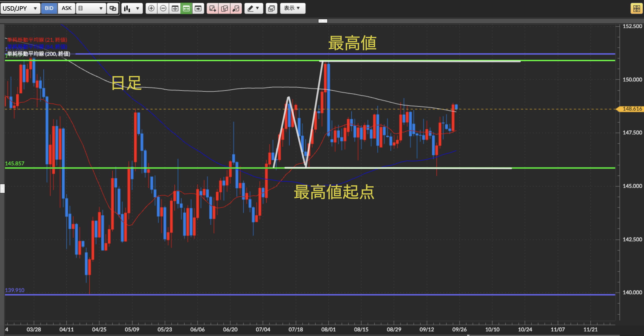Toggle the green fit-width button
The width and height of the screenshot is (644, 336).
(x=186, y=9)
